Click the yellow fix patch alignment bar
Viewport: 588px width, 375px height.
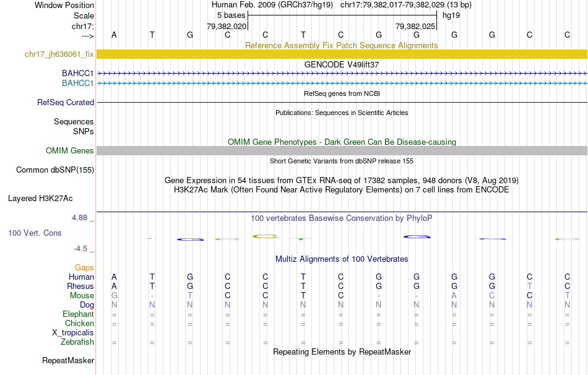coord(342,54)
